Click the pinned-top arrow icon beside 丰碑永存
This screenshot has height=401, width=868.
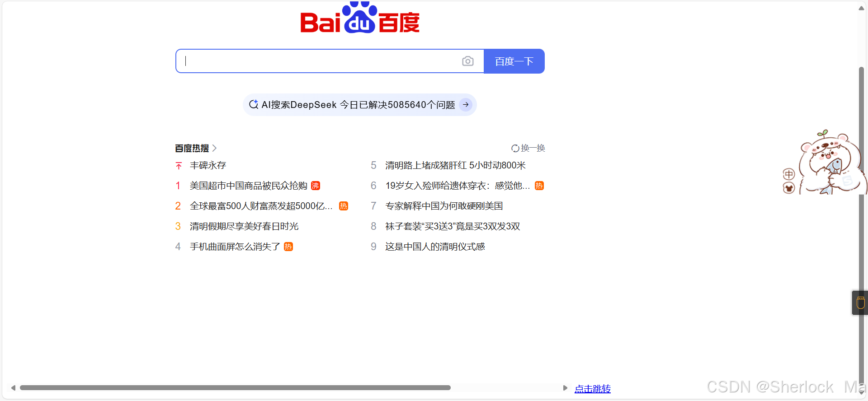[179, 166]
